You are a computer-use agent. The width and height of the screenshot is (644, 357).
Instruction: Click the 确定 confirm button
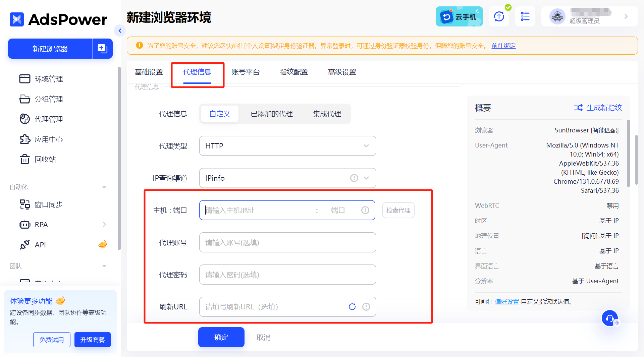click(221, 337)
